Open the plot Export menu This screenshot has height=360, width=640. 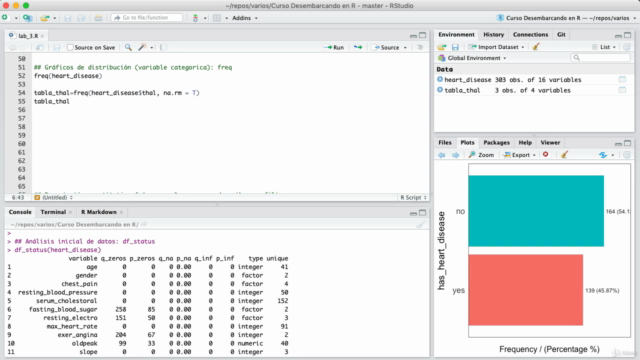tap(520, 155)
